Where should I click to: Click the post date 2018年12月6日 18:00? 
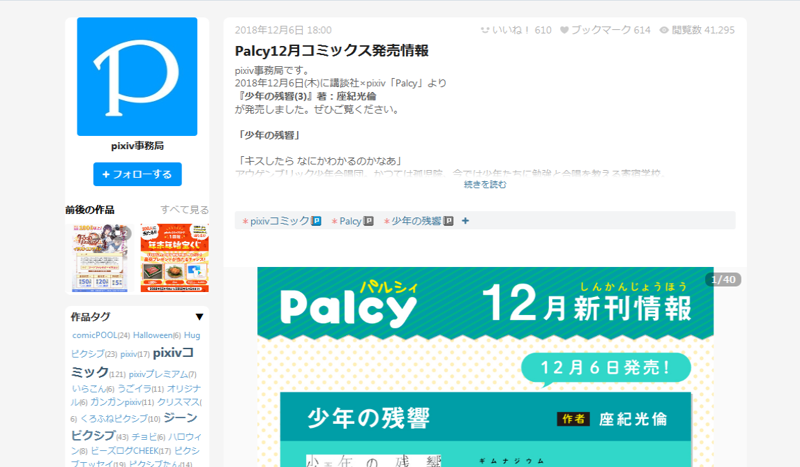(283, 30)
